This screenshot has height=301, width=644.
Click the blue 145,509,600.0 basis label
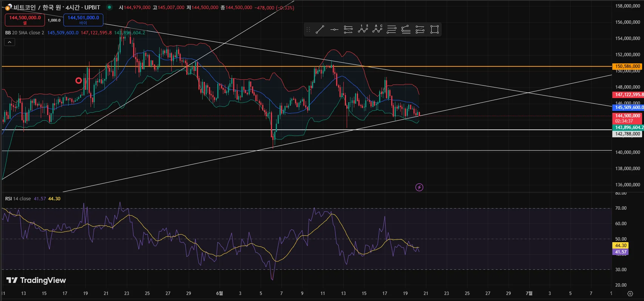click(x=628, y=107)
